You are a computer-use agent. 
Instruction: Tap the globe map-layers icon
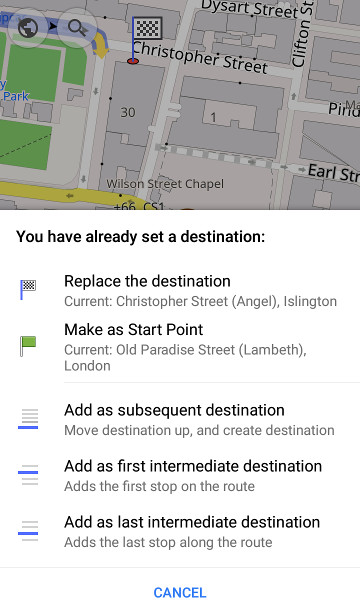point(28,28)
